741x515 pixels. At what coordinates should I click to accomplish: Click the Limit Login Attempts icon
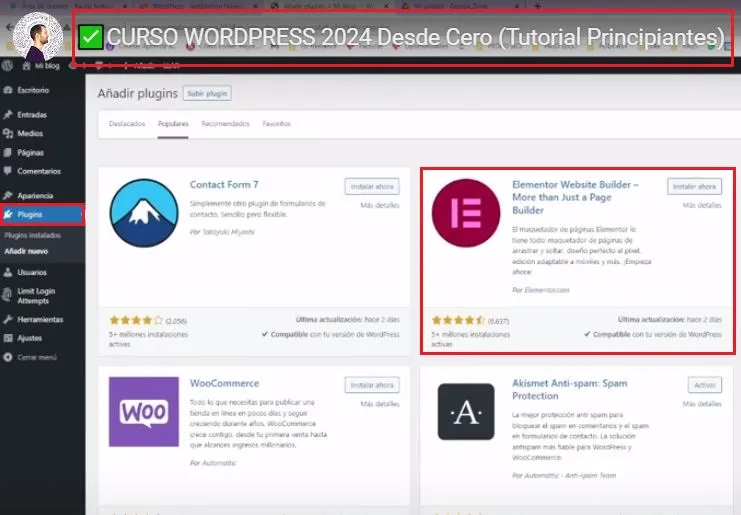[8, 295]
